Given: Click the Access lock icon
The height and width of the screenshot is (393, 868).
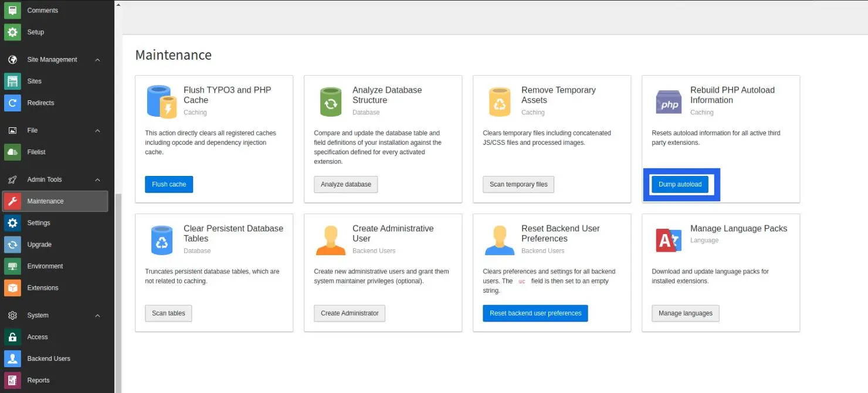Looking at the screenshot, I should click(x=12, y=337).
